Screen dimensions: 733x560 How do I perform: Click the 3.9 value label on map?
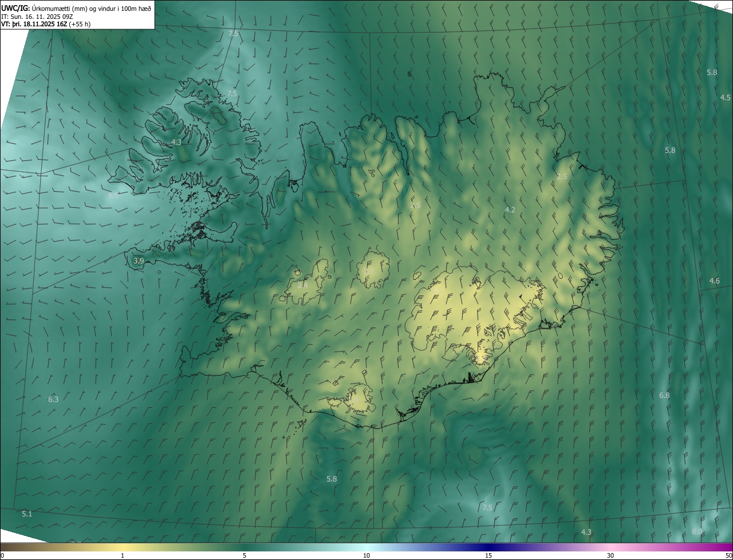[x=138, y=261]
